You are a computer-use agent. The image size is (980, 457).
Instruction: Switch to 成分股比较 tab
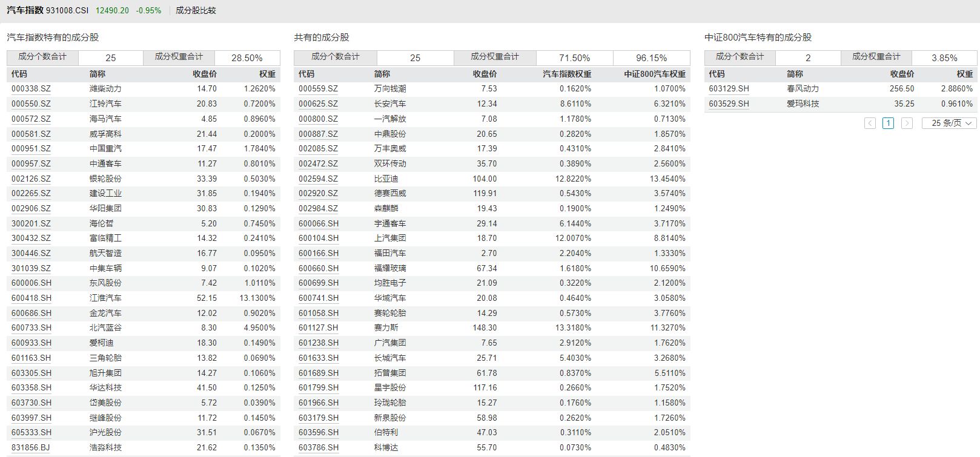(196, 10)
